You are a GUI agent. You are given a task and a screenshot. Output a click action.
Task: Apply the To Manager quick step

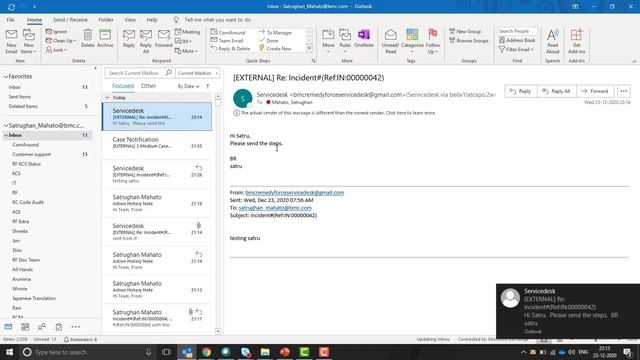click(x=276, y=32)
